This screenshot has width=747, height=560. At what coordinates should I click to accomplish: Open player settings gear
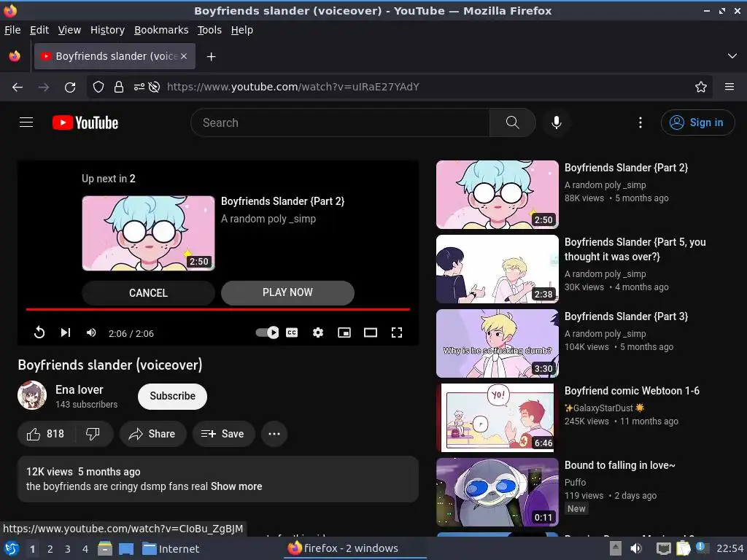point(318,332)
